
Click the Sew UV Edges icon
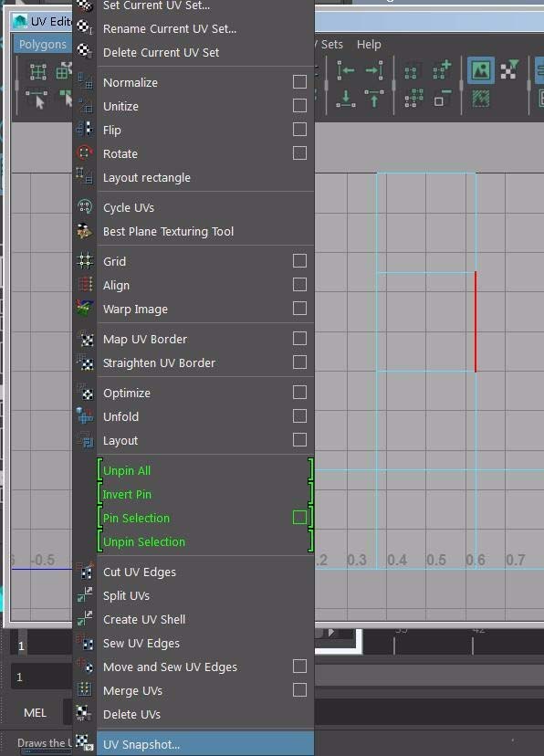85,643
